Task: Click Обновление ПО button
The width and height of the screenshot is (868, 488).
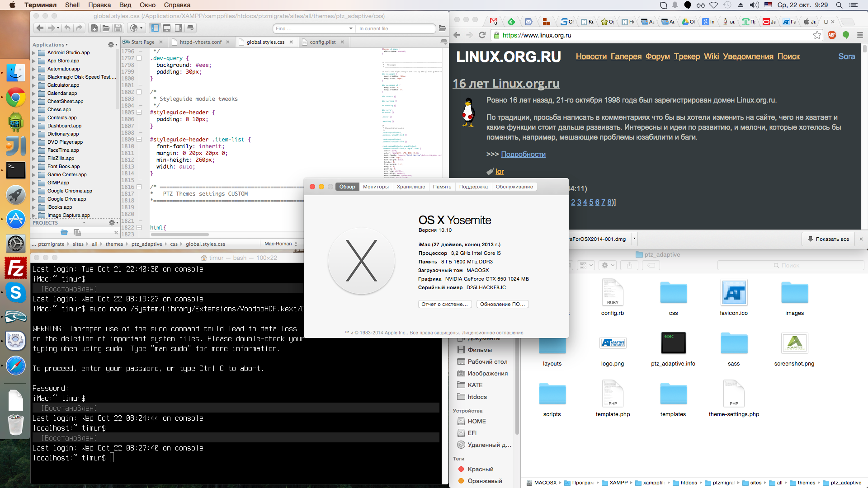Action: 502,304
